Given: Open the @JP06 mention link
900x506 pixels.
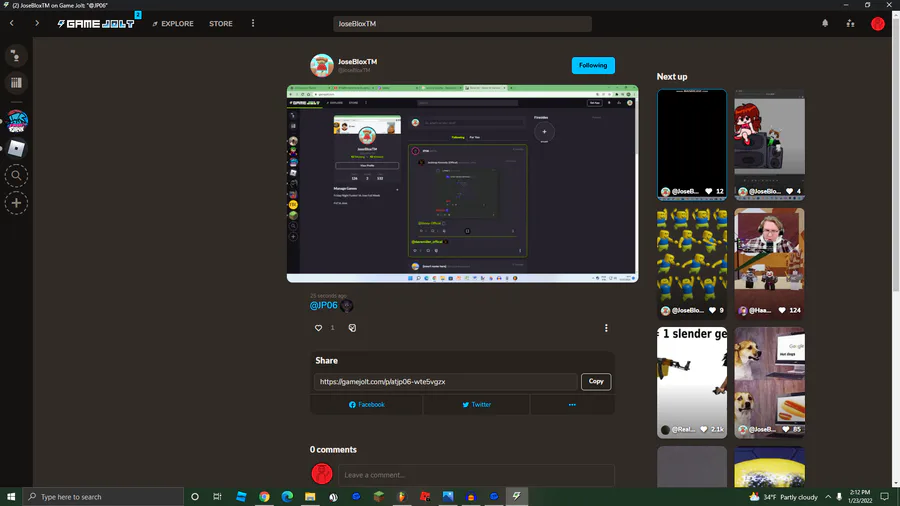Looking at the screenshot, I should tap(323, 305).
